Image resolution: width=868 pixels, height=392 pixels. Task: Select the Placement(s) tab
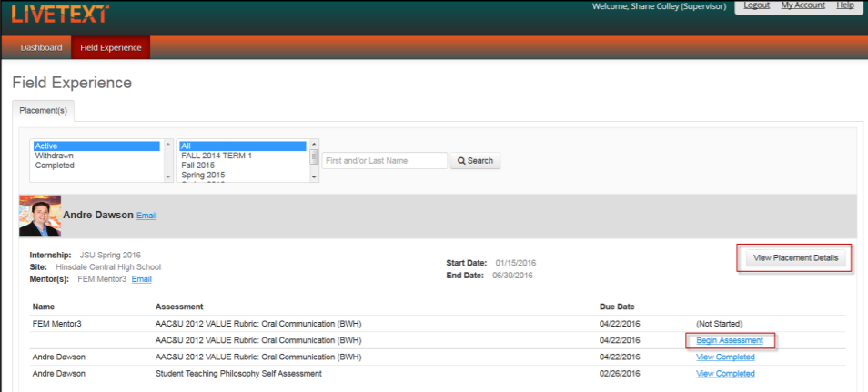pos(43,111)
